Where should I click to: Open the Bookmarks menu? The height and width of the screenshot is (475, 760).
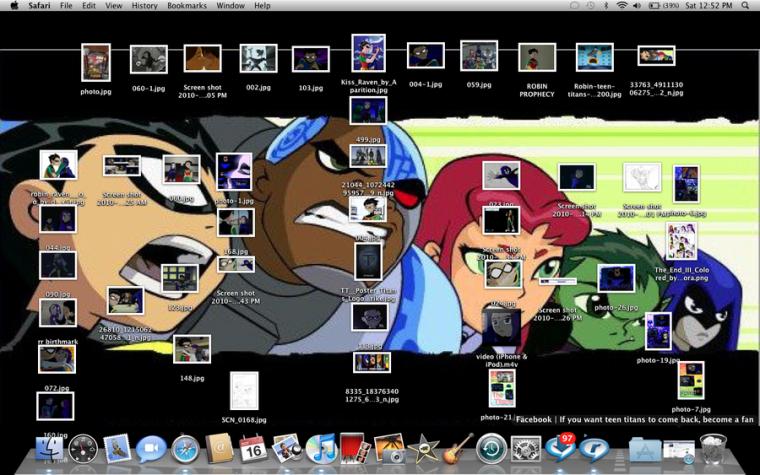(x=187, y=5)
